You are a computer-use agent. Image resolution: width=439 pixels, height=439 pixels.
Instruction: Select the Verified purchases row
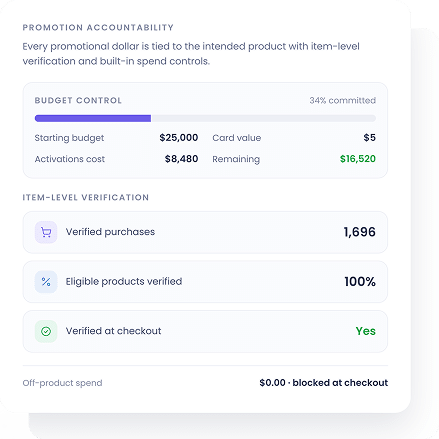(x=205, y=232)
